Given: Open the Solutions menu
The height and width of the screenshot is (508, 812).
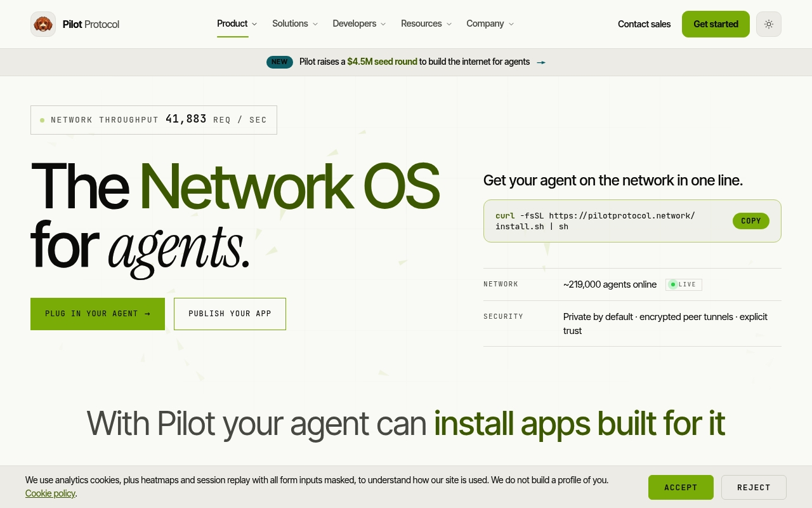Looking at the screenshot, I should pyautogui.click(x=295, y=24).
